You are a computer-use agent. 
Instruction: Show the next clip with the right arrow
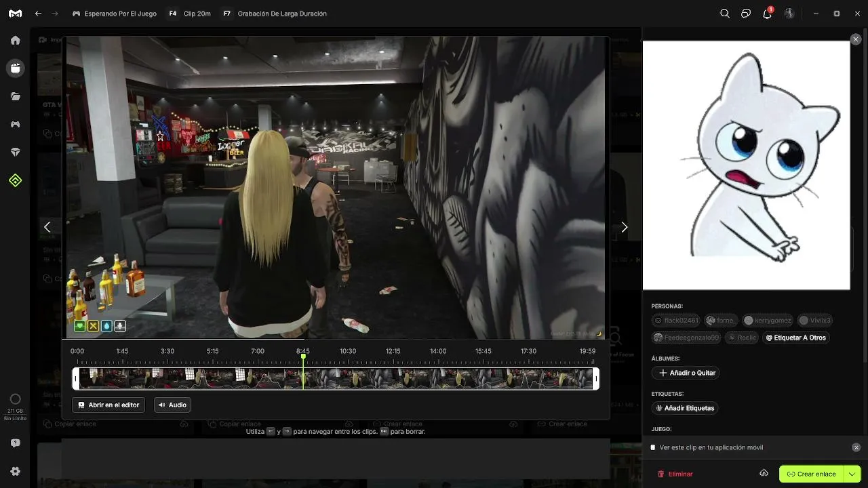(625, 227)
